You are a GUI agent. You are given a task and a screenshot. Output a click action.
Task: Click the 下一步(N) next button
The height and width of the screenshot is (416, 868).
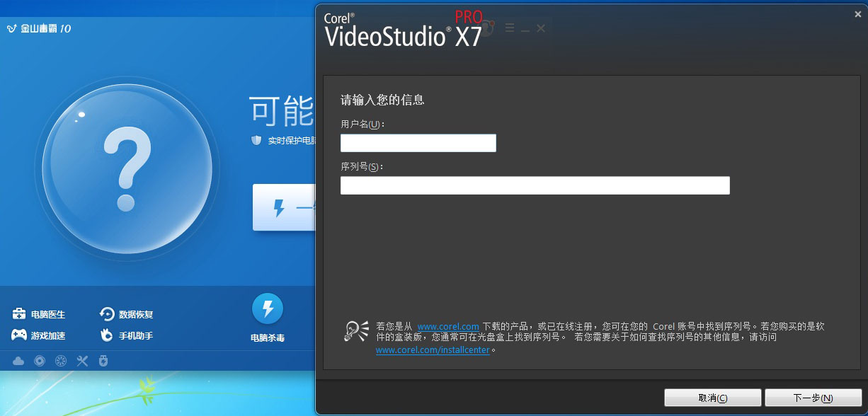[x=813, y=398]
